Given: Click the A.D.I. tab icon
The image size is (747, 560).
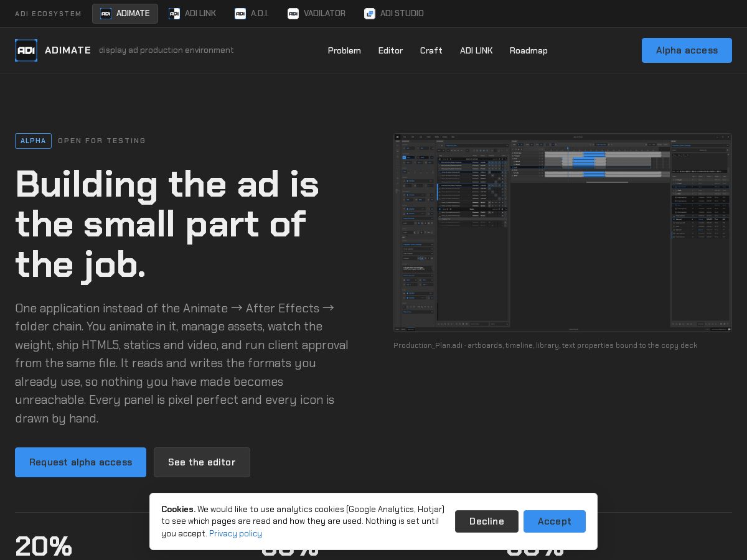Looking at the screenshot, I should (x=240, y=14).
